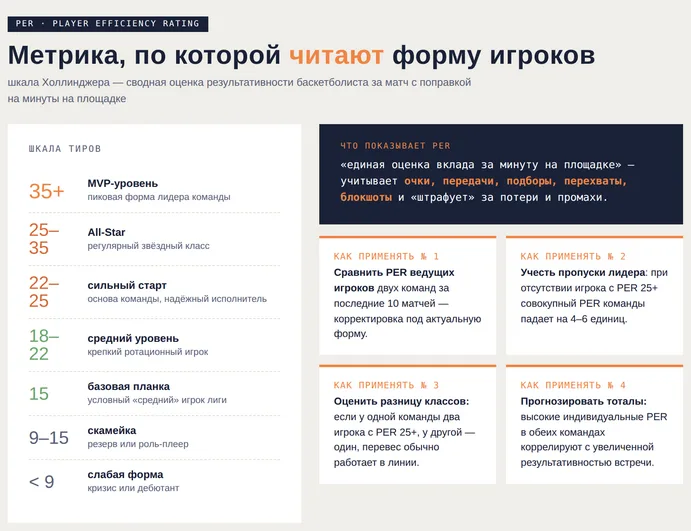Click 'регулярный звёздный класс' description
This screenshot has height=531, width=691.
[149, 246]
